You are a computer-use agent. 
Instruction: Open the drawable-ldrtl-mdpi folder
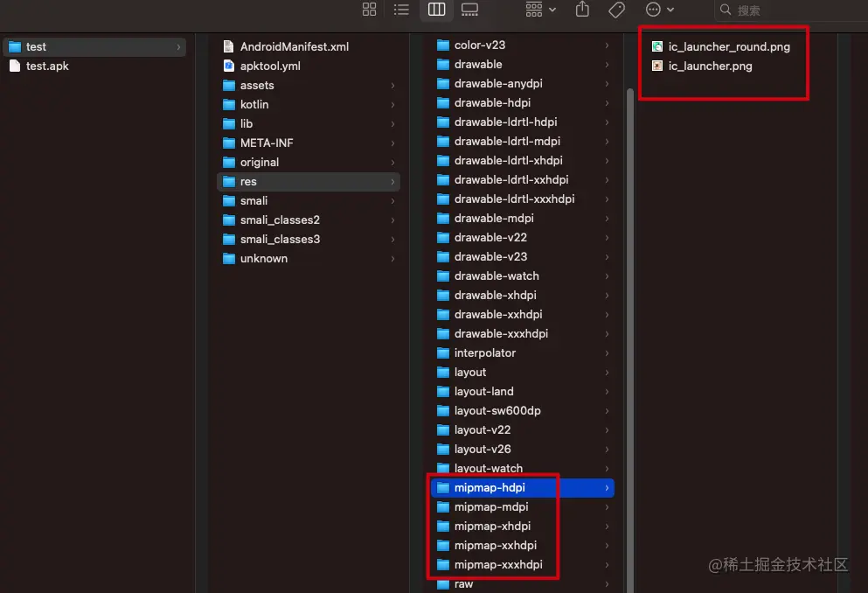pyautogui.click(x=523, y=141)
